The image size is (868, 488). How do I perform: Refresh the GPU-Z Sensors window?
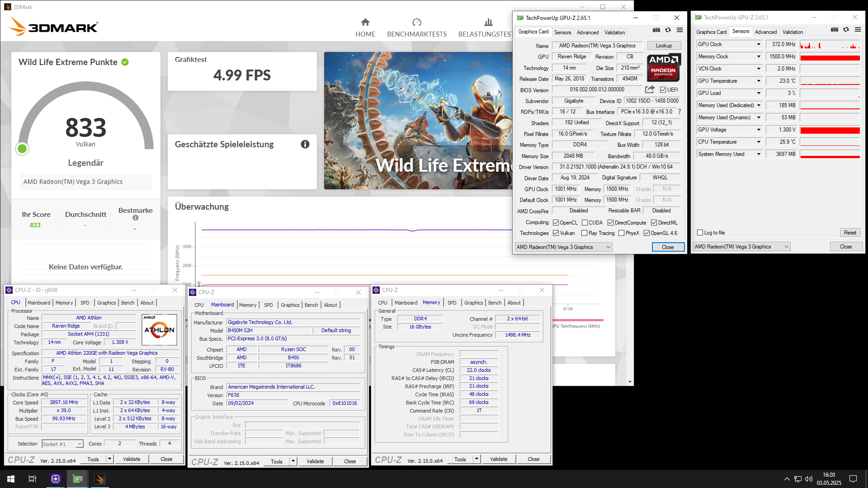[x=846, y=30]
